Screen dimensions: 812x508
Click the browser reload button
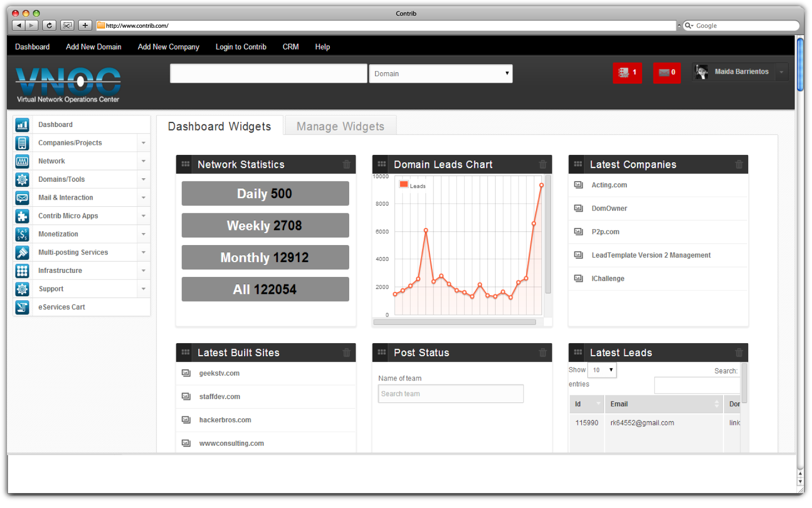[49, 25]
